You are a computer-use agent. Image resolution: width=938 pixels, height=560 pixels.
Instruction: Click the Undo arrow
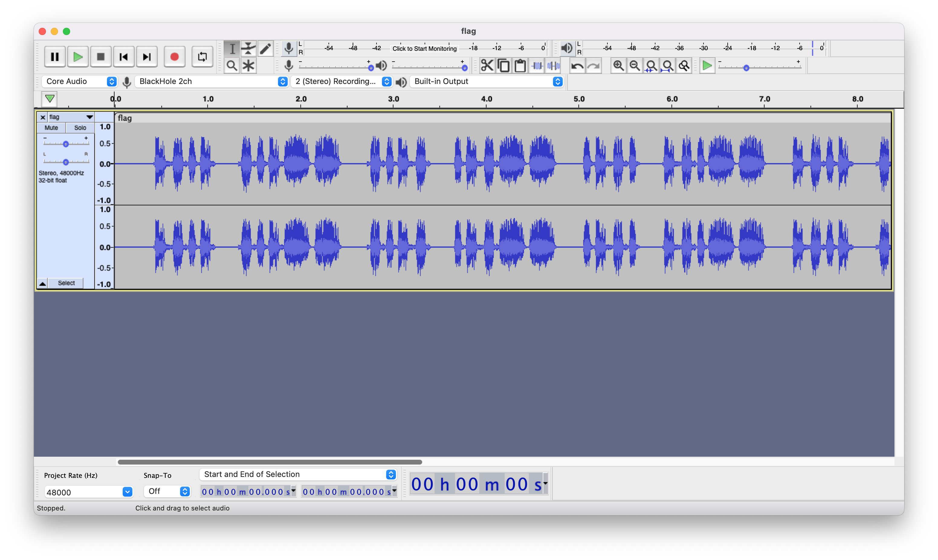click(x=577, y=66)
